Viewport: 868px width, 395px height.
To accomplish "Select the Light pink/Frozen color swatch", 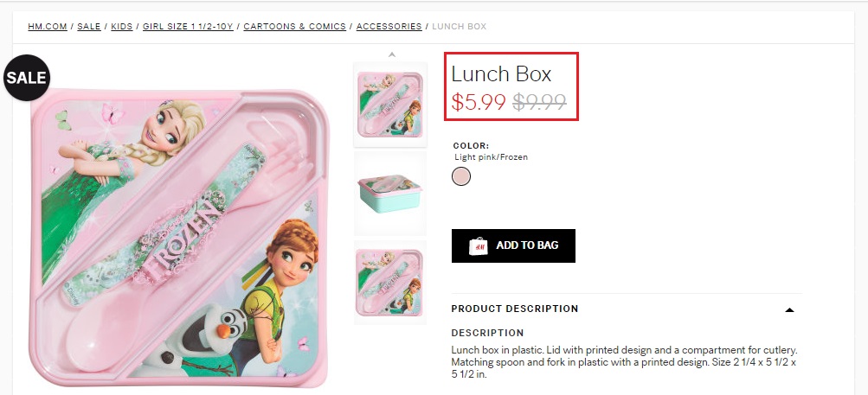I will [462, 176].
